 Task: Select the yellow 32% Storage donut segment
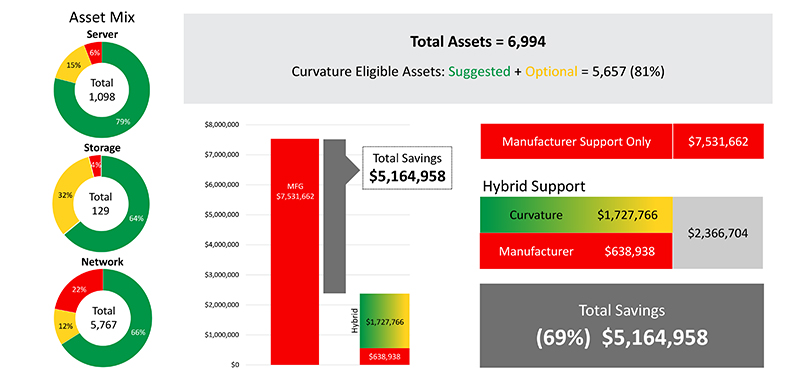(x=64, y=194)
